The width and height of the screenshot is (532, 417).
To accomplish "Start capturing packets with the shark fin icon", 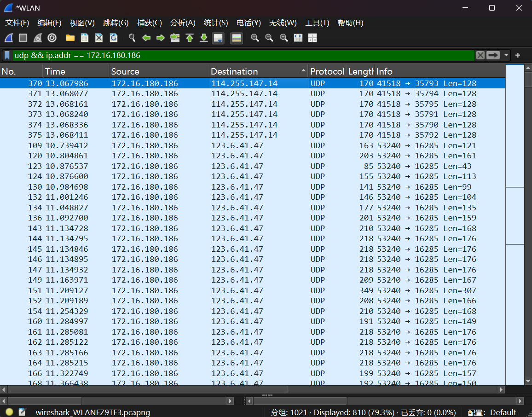I will click(9, 38).
